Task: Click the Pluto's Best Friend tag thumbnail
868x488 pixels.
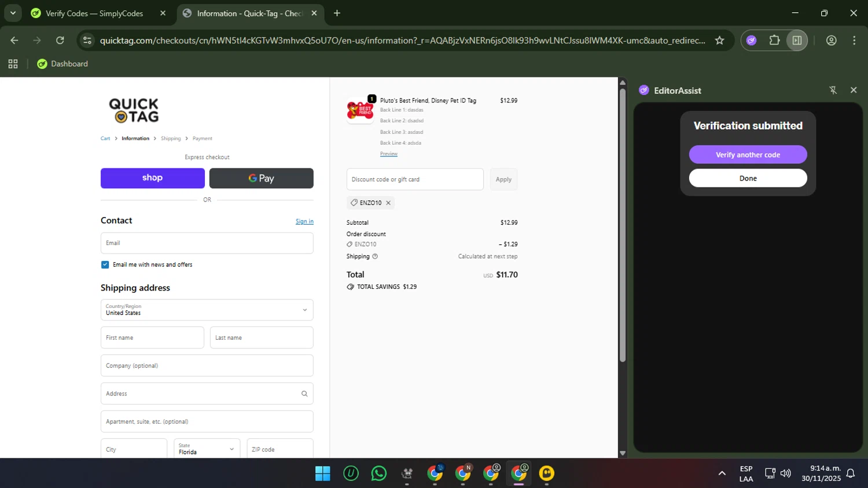Action: click(x=360, y=109)
